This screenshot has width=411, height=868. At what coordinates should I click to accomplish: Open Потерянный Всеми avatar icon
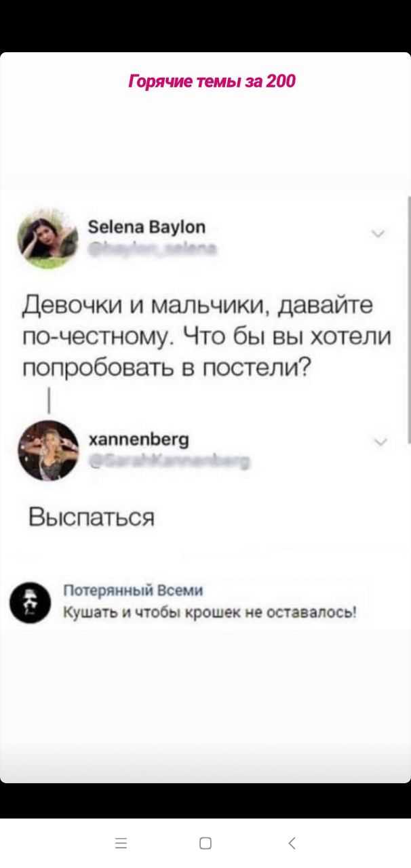28,601
